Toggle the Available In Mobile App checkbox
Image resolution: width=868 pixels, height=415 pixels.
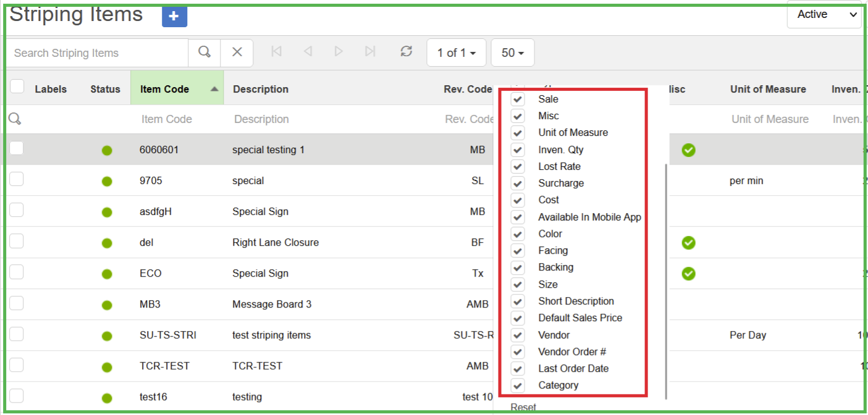pos(518,217)
